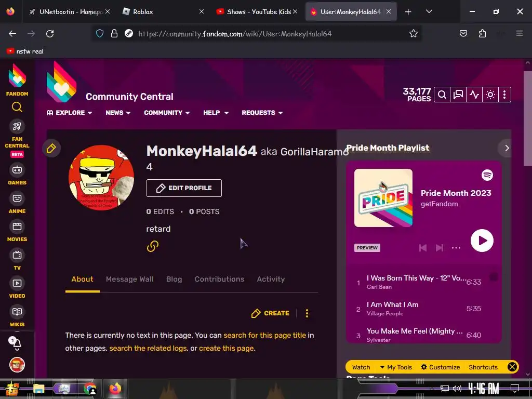The height and width of the screenshot is (399, 532).
Task: Skip to previous track in Spotify widget
Action: (423, 248)
